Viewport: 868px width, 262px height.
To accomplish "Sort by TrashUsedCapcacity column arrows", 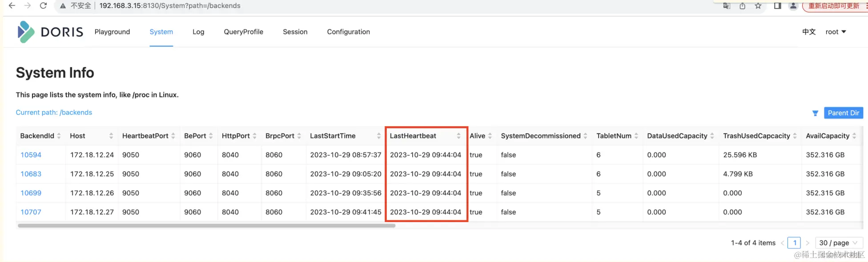I will pyautogui.click(x=795, y=136).
